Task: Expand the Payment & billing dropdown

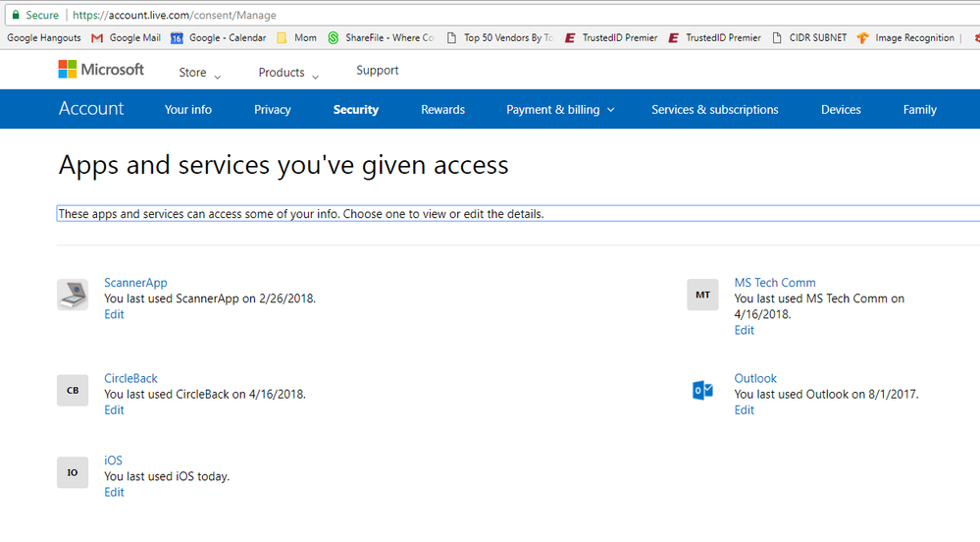Action: coord(560,110)
